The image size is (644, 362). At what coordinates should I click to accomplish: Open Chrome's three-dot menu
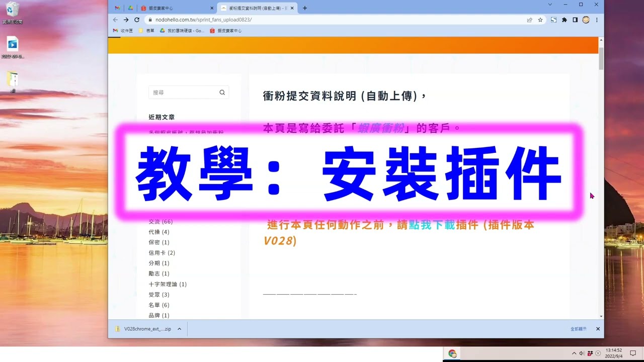597,20
